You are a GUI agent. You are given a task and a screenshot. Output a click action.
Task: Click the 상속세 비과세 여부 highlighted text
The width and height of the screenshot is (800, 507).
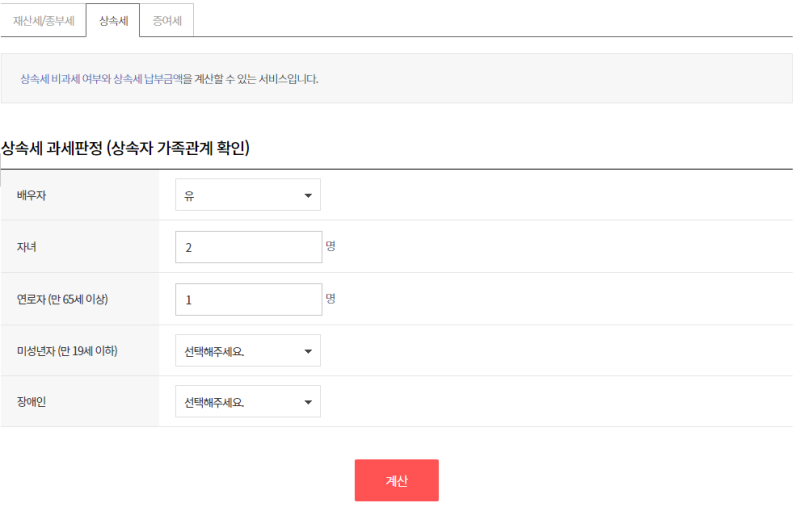65,79
